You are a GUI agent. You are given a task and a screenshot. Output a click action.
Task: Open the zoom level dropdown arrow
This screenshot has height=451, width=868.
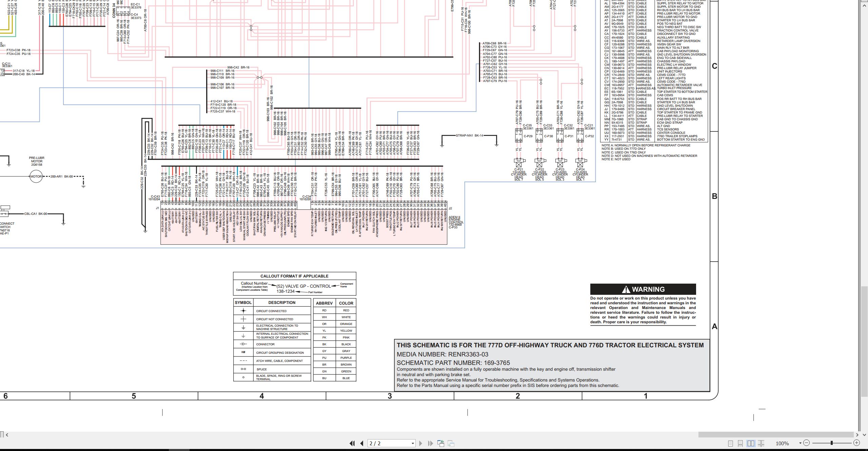[x=800, y=443]
